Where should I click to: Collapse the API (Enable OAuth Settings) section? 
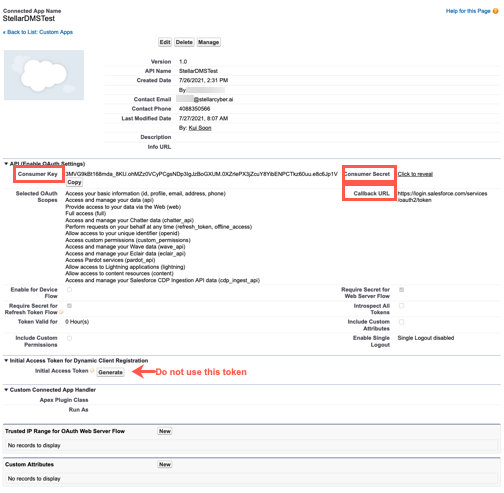(x=6, y=164)
